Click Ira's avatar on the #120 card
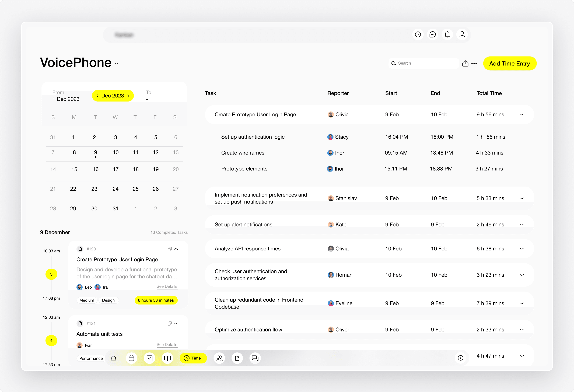574x392 pixels. coord(97,287)
